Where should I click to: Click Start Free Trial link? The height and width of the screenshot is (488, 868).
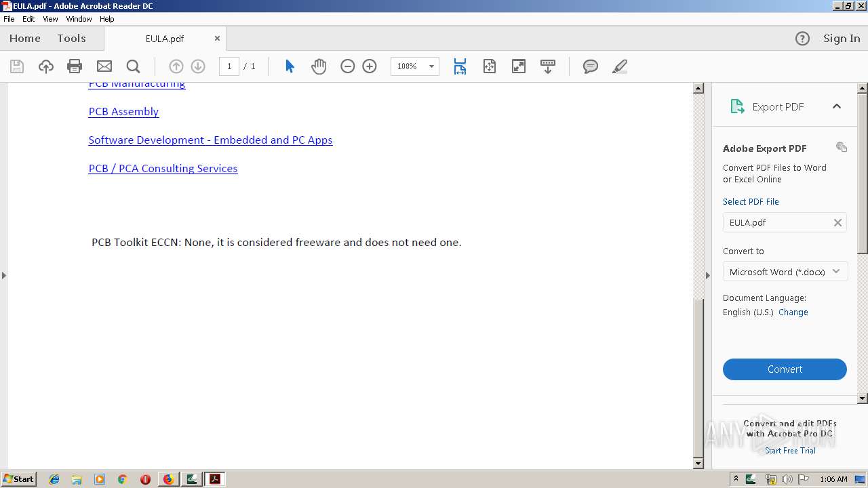[790, 451]
